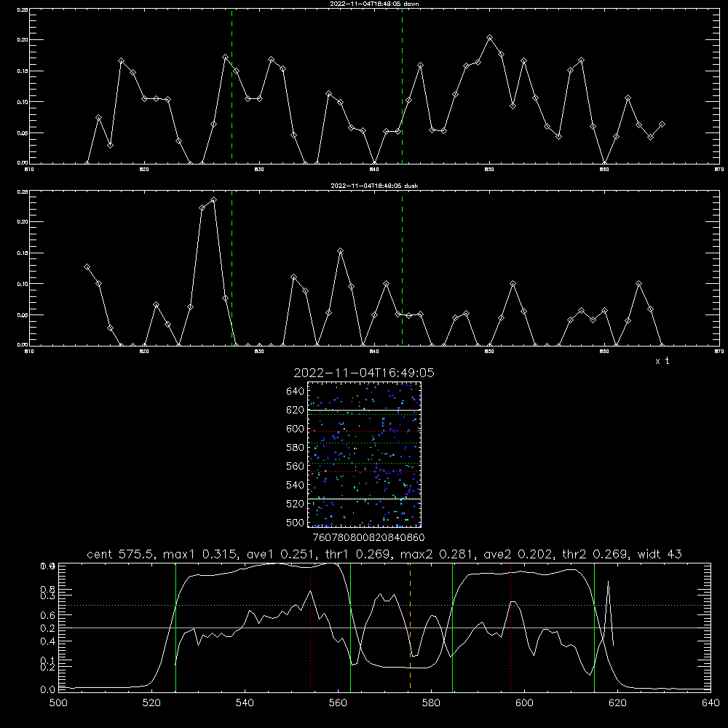
Task: Click the dusk plot y-axis label 0.15
Action: coord(23,253)
